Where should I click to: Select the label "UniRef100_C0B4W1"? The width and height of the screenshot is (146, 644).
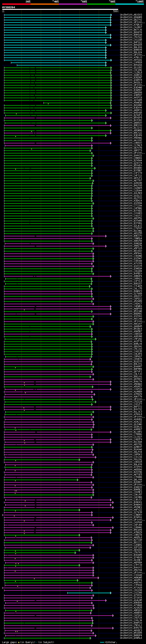coord(131,527)
